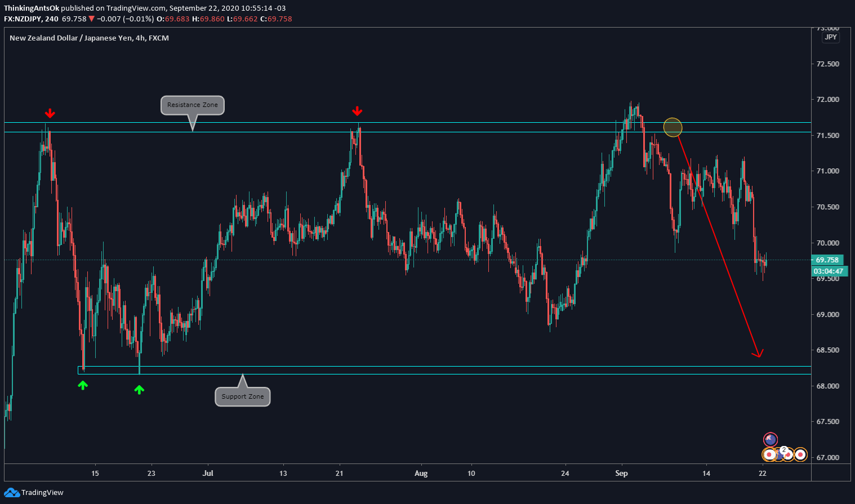
Task: Click the Aug label on time axis
Action: point(421,474)
